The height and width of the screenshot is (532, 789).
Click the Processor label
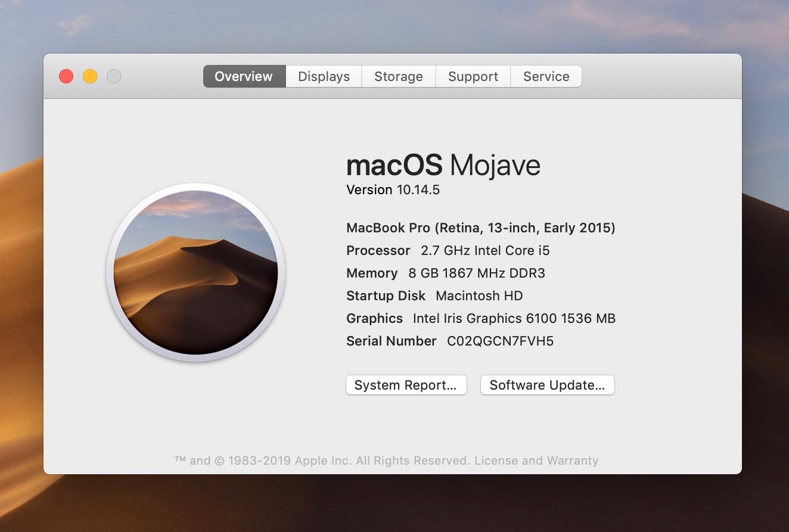[x=378, y=251]
